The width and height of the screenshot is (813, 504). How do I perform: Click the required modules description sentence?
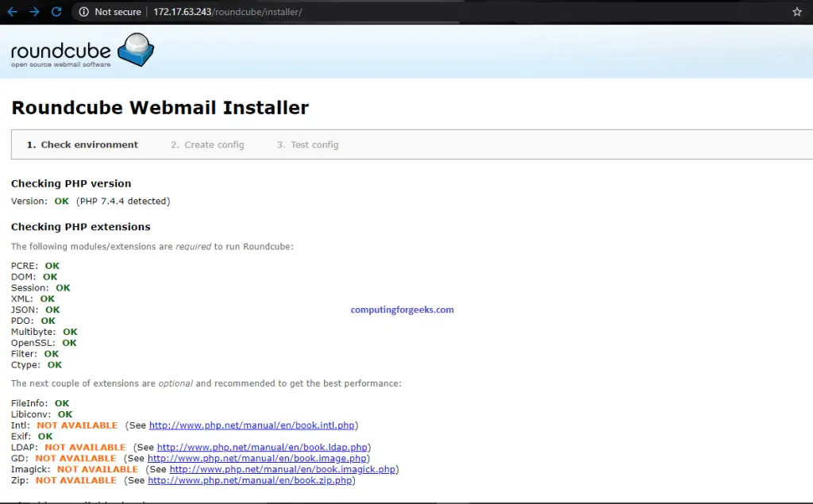click(x=152, y=247)
